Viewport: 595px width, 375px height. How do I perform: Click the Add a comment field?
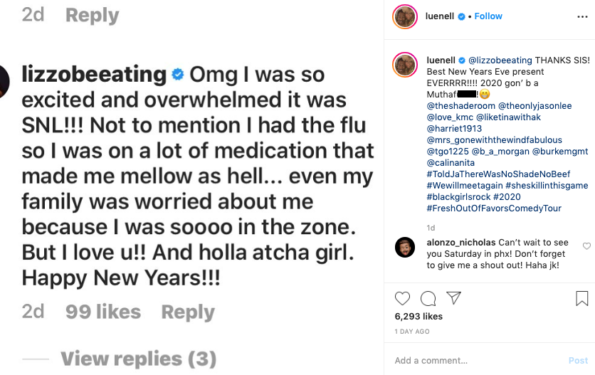coord(478,360)
